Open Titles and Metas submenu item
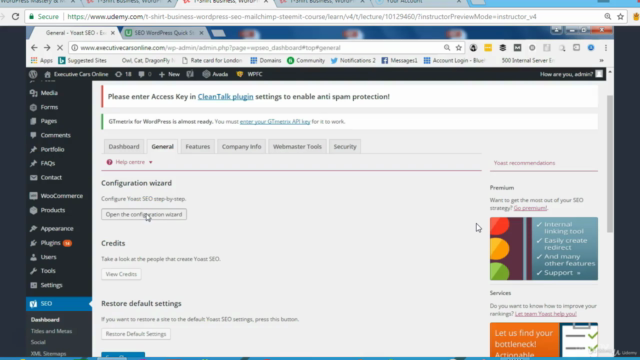Viewport: 640px width, 360px height. pyautogui.click(x=51, y=331)
